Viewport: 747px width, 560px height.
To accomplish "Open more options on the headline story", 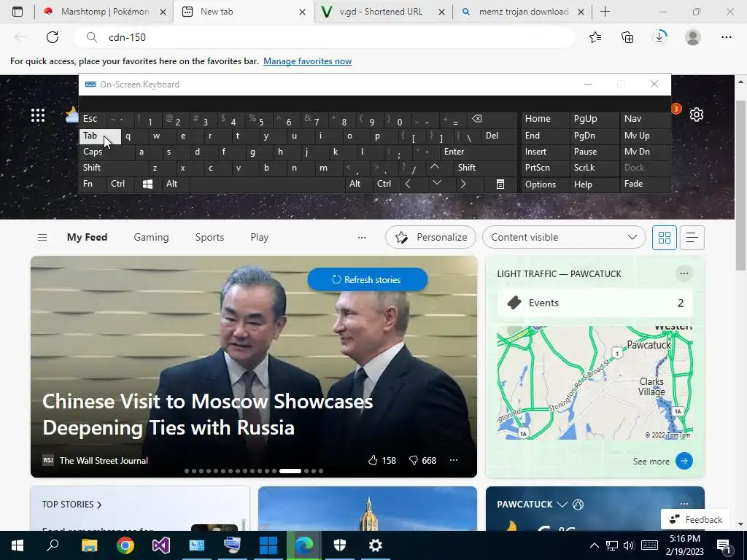I will [454, 461].
